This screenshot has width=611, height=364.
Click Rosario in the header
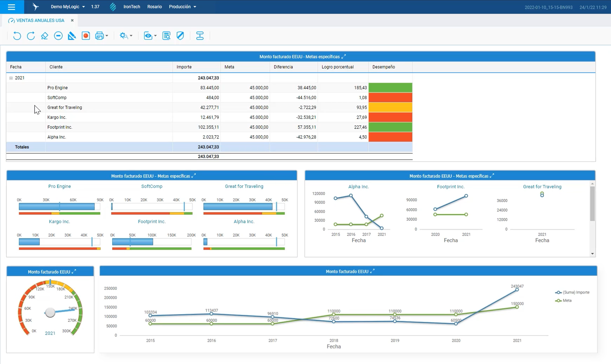coord(155,7)
